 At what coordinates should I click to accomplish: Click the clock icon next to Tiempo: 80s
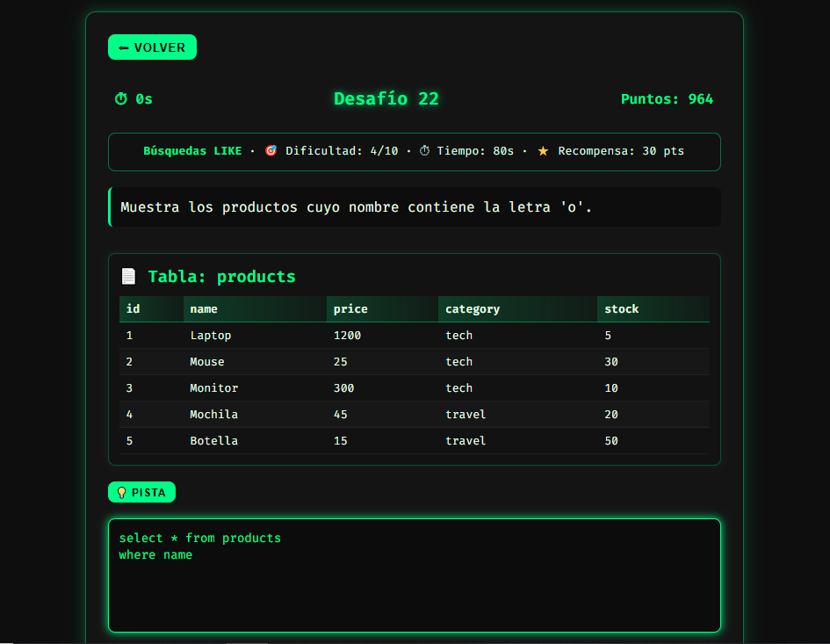tap(425, 151)
